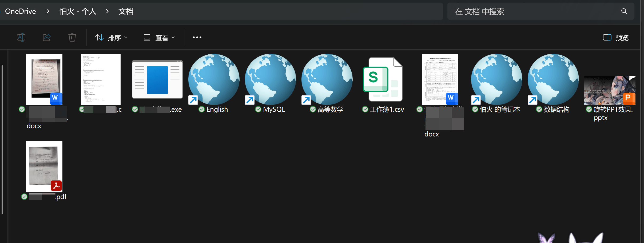Screen dimensions: 644x243
Task: Select the English shortcut globe icon
Action: pos(214,79)
